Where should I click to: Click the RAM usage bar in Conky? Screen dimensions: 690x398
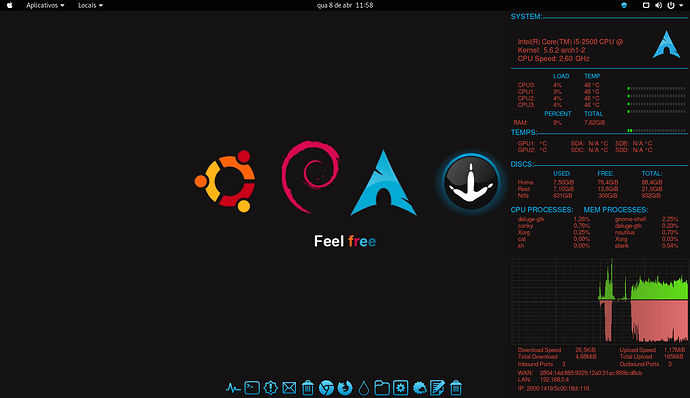coord(656,130)
